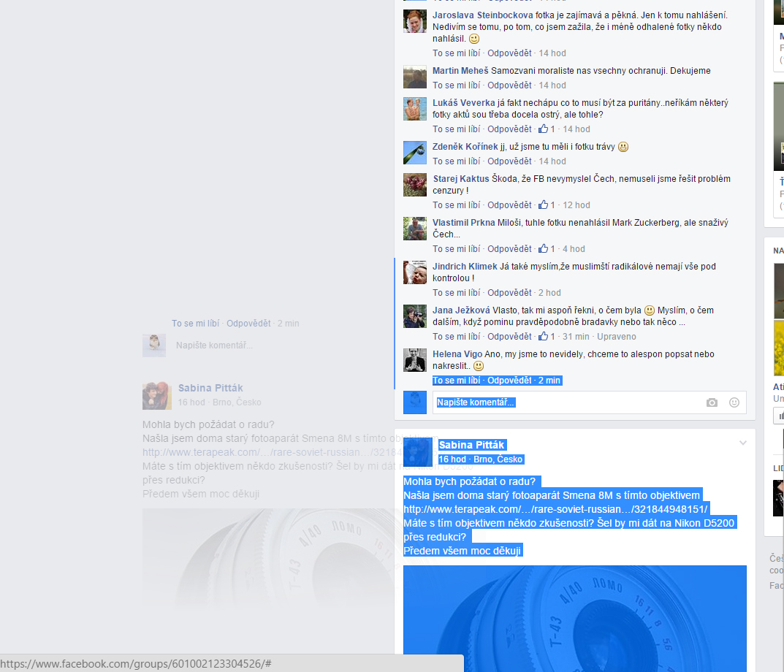View who liked Starej Kaktus's comment
Viewport: 784px width, 672px height.
coord(547,205)
